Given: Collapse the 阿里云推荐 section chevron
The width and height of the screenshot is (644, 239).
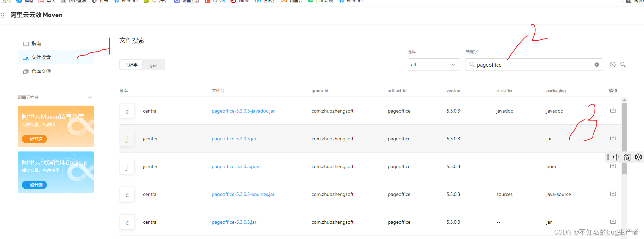Looking at the screenshot, I should 90,98.
